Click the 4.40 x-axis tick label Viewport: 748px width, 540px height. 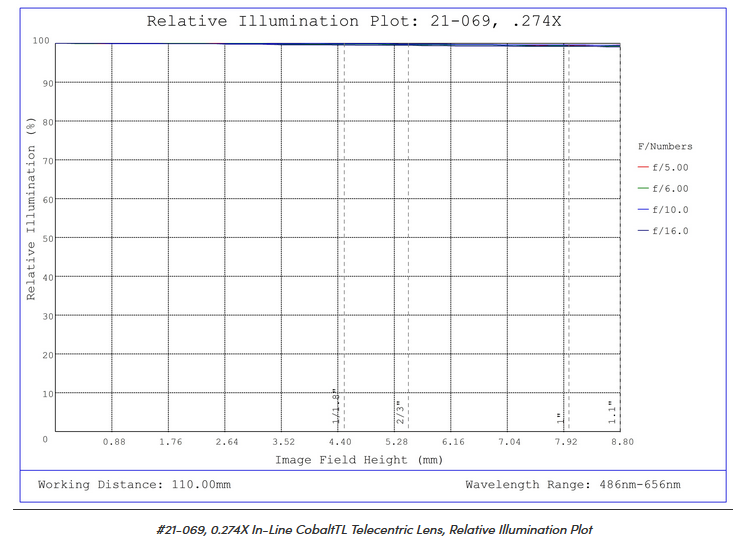point(340,441)
